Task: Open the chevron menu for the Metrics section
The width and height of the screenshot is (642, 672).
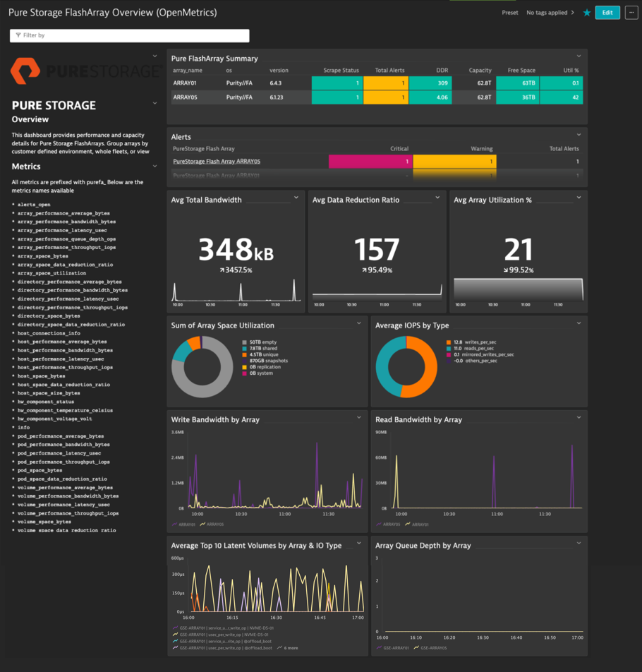Action: pyautogui.click(x=155, y=167)
